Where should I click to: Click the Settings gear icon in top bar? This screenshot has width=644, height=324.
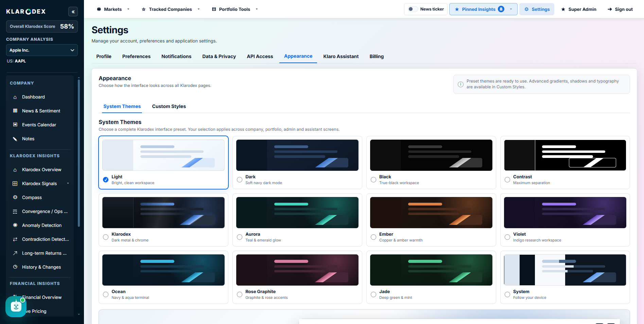tap(526, 9)
